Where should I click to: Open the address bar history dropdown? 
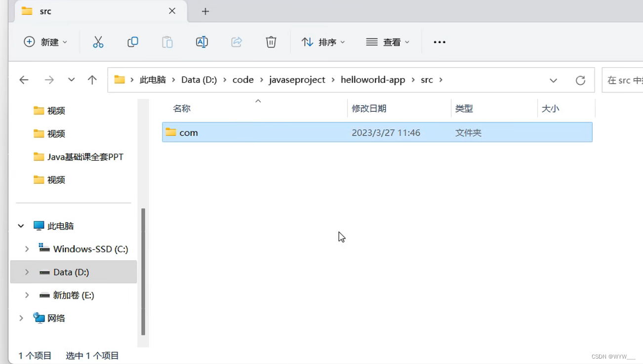click(x=553, y=80)
